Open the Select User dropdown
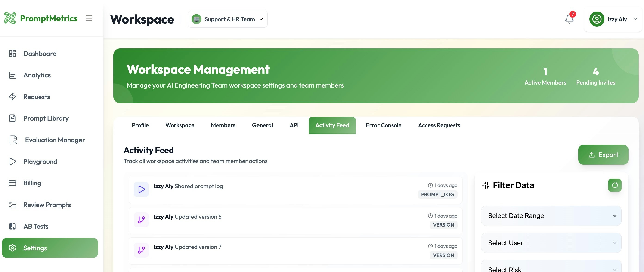The image size is (644, 272). point(551,243)
